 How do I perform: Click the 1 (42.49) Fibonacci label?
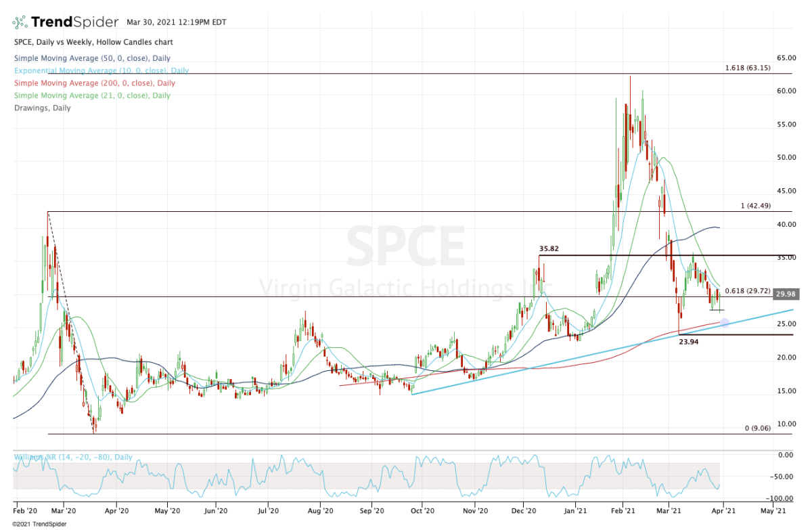[x=754, y=205]
